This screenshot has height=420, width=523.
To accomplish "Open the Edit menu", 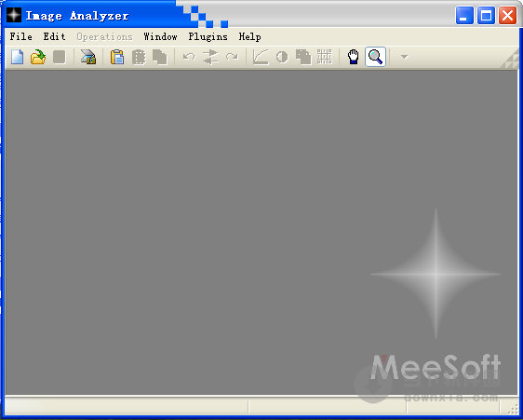I will tap(54, 36).
